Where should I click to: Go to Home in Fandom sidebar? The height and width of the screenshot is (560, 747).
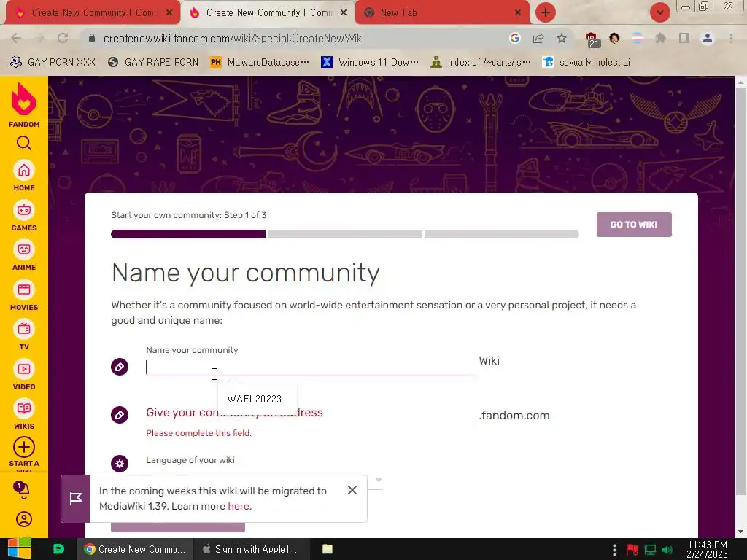[x=24, y=176]
